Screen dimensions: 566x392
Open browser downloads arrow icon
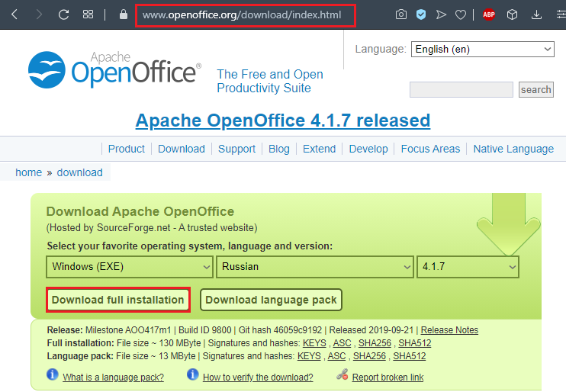pyautogui.click(x=537, y=14)
